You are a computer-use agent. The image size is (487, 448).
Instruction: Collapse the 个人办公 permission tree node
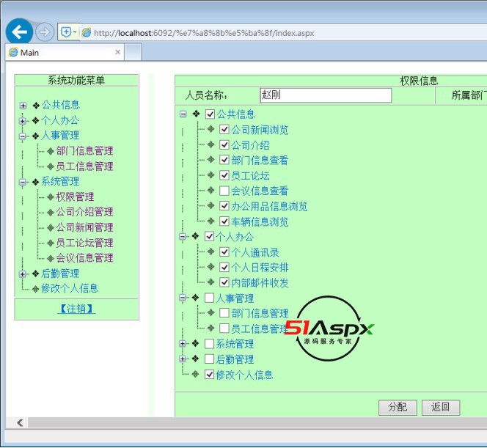[183, 237]
